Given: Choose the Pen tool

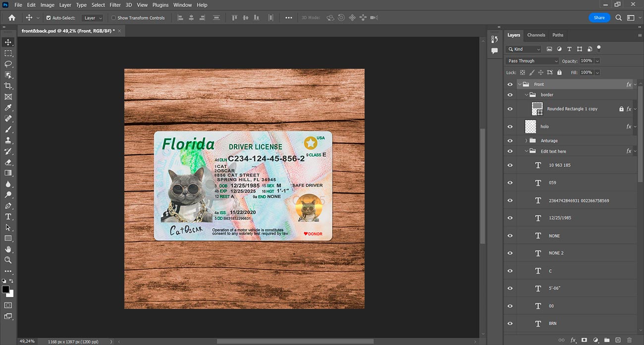Looking at the screenshot, I should pos(8,205).
